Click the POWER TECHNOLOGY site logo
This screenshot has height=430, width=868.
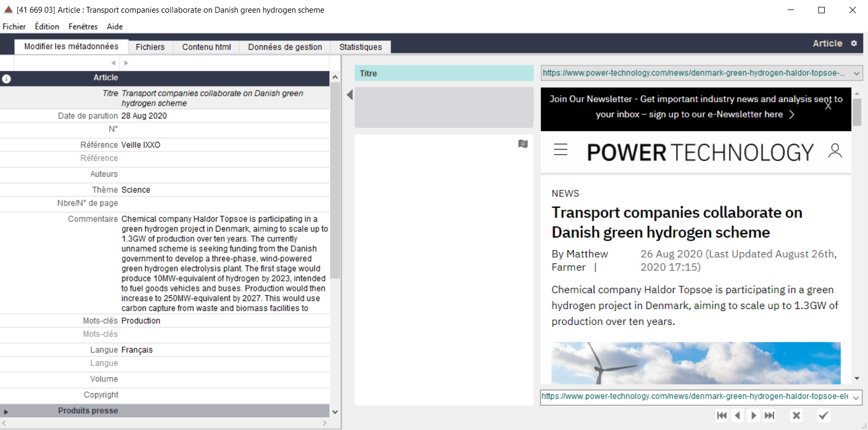pyautogui.click(x=701, y=152)
